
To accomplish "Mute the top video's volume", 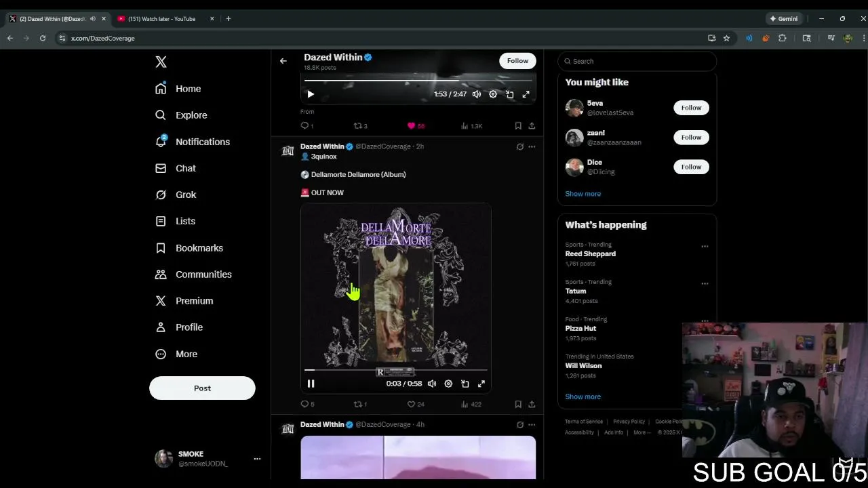I will coord(477,94).
